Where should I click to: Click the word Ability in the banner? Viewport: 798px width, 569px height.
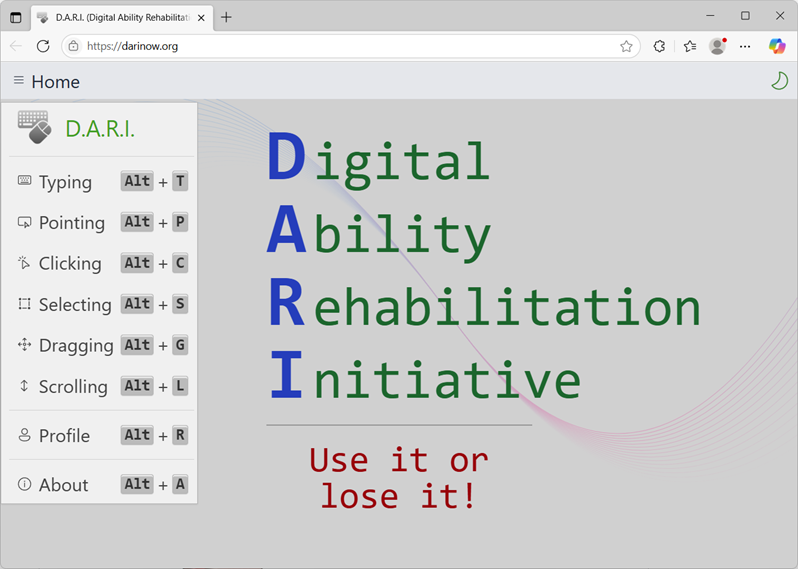pos(379,233)
